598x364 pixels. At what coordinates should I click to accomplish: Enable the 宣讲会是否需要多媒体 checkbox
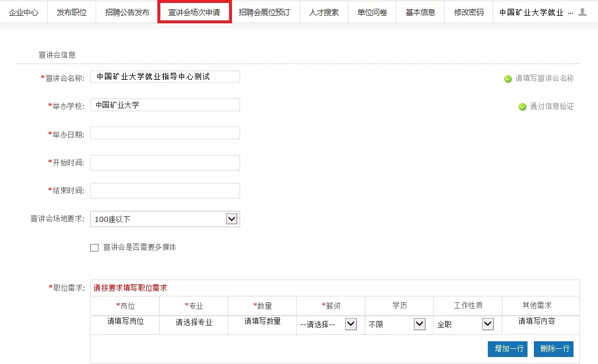94,248
